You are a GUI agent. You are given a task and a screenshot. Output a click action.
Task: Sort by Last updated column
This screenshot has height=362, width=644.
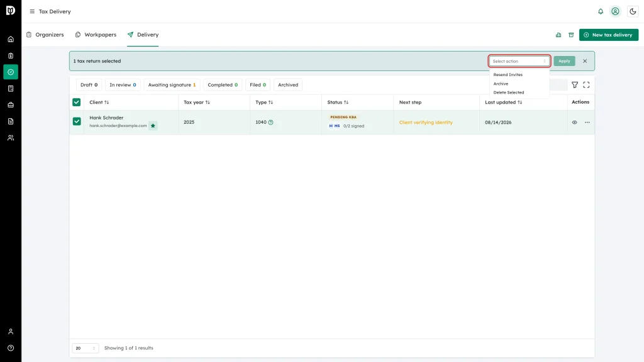(x=503, y=102)
